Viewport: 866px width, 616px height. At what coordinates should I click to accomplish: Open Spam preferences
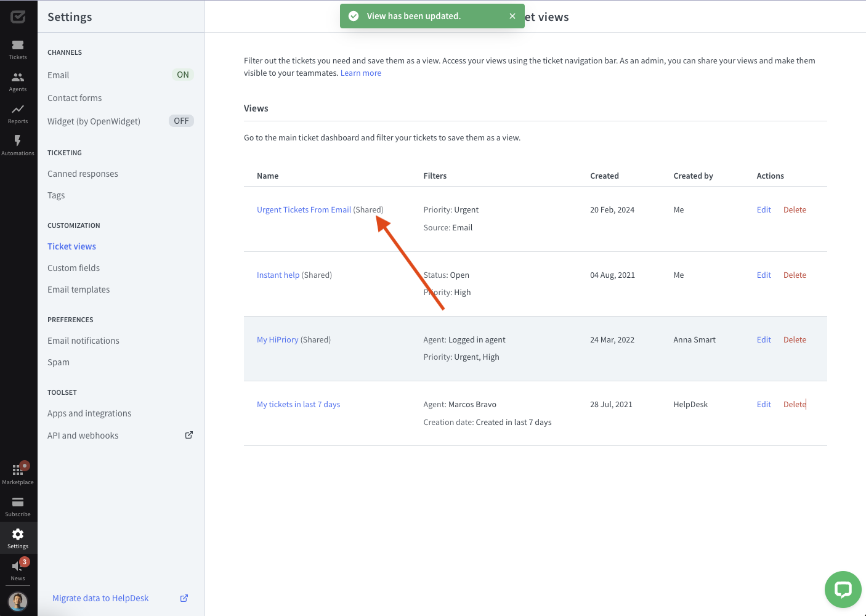point(59,362)
